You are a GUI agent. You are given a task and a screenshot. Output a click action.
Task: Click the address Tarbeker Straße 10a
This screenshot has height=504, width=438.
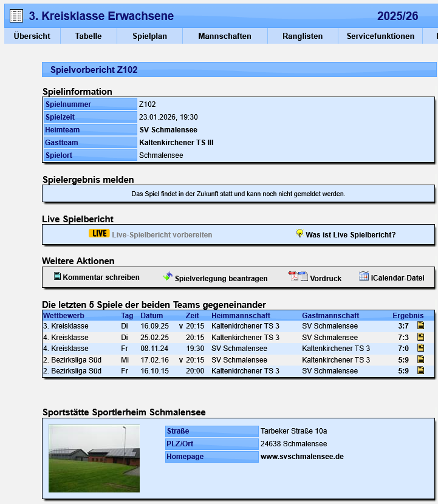click(x=293, y=431)
